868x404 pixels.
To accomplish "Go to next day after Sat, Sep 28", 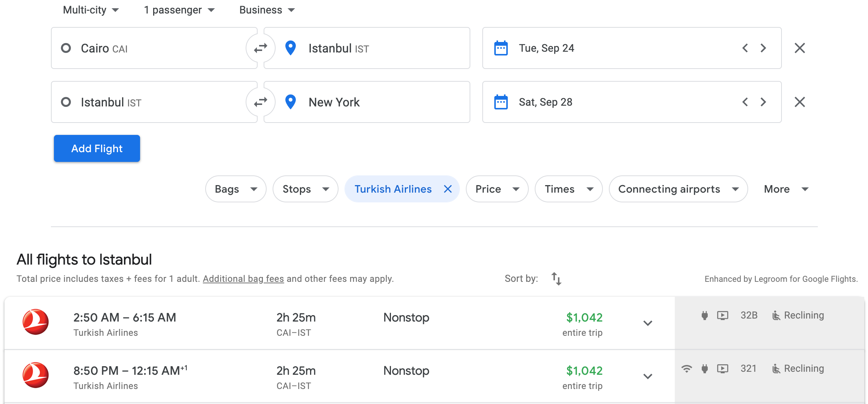I will [x=763, y=102].
